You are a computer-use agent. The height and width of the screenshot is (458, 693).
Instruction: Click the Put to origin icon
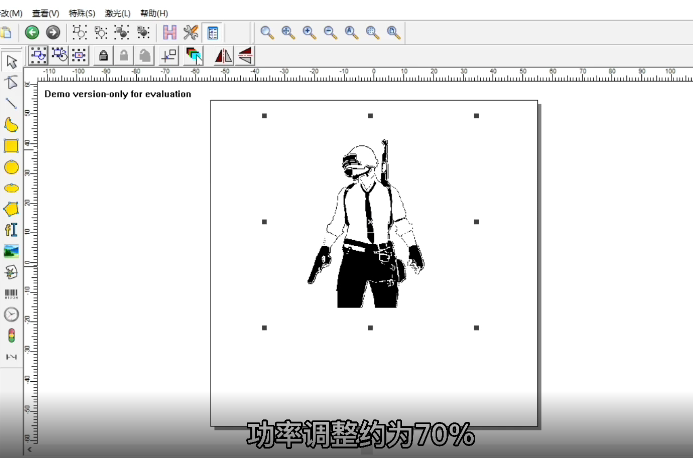click(169, 56)
